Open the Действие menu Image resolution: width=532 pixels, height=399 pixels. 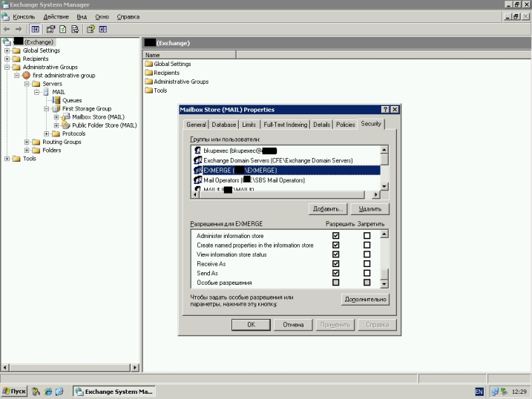coord(56,17)
